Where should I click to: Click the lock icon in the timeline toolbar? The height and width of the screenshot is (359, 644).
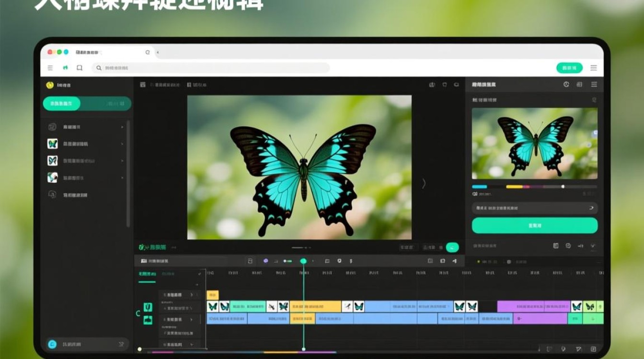click(249, 261)
